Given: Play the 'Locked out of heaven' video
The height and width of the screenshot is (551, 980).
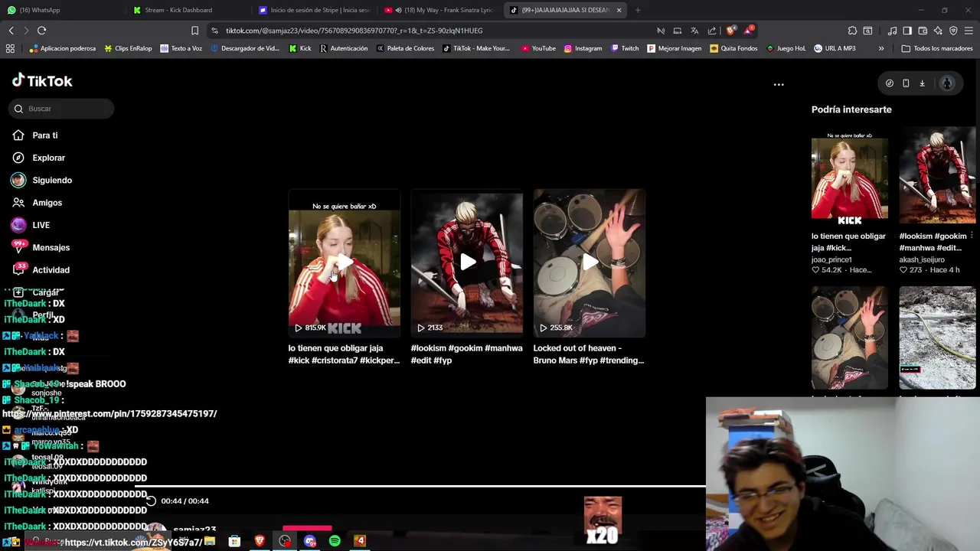Looking at the screenshot, I should click(x=590, y=263).
